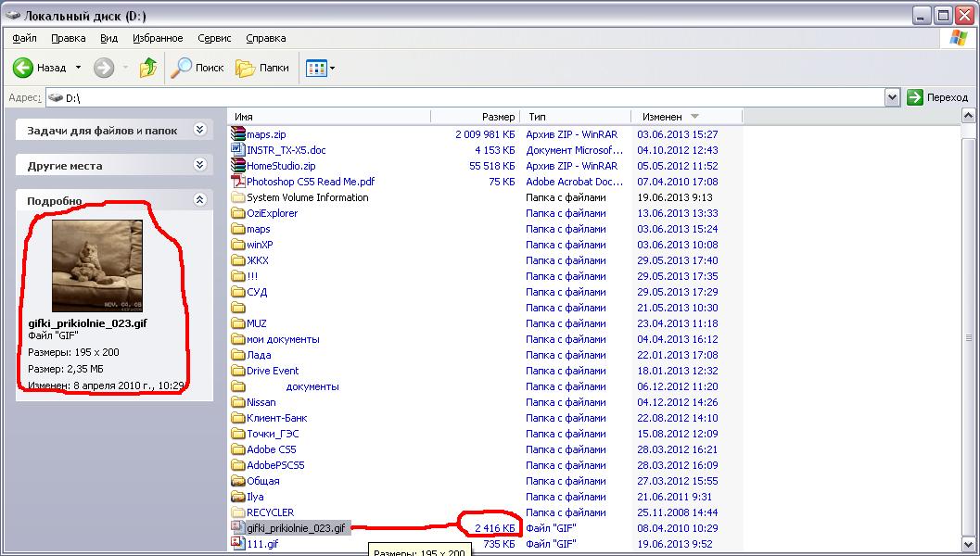Click the Back (Назад) arrow icon
Viewport: 980px width, 556px height.
23,68
